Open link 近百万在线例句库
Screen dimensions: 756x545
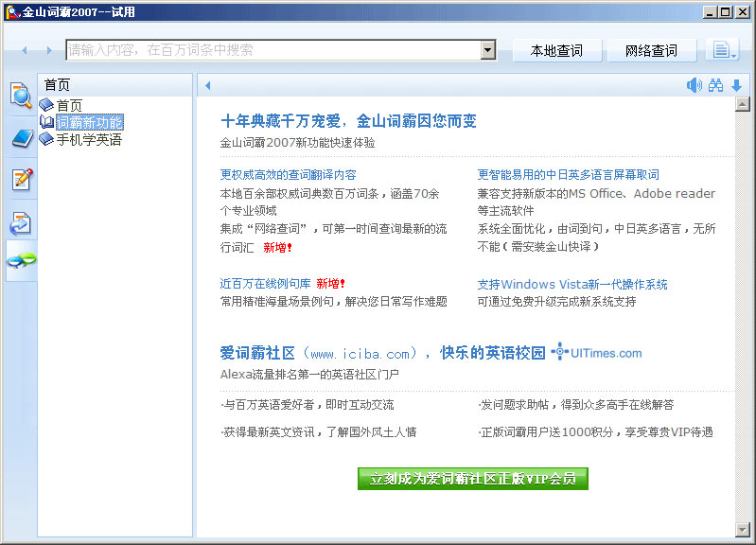265,284
